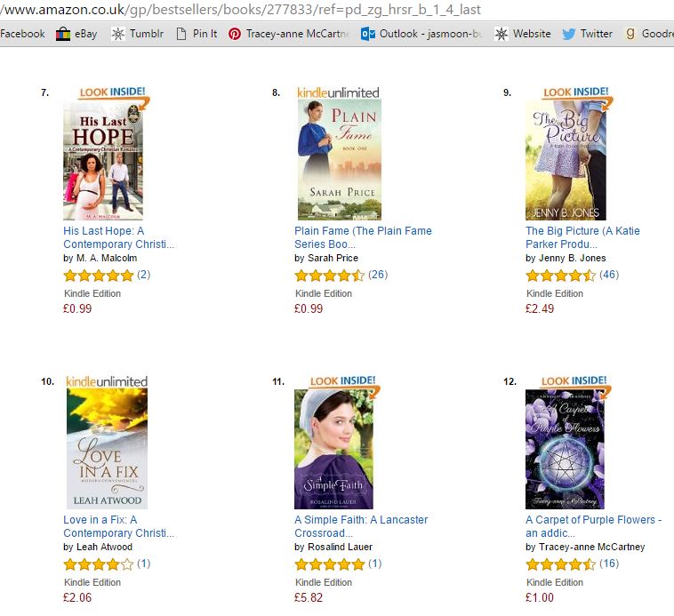Open A Simple Faith title link

click(361, 526)
